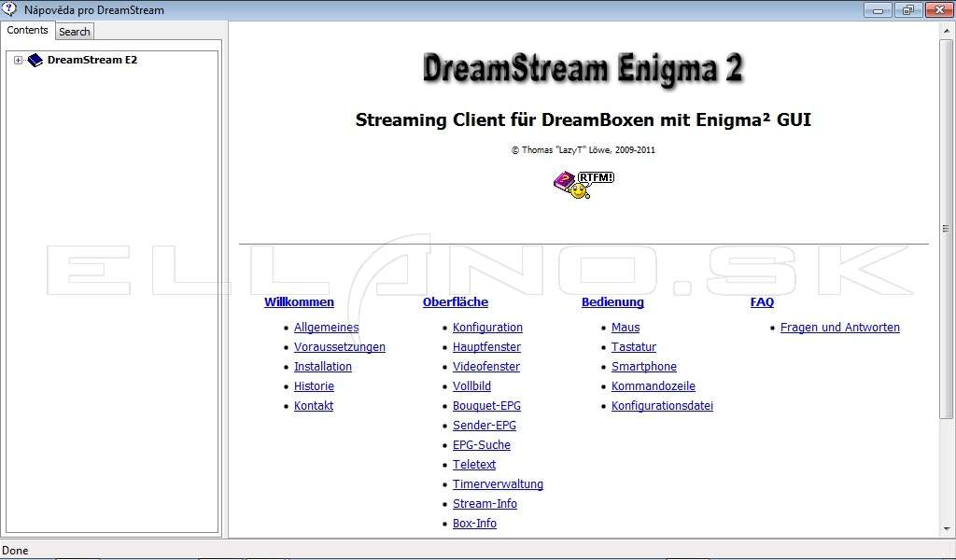Restore down the help window
Screen dimensions: 956x560
908,9
